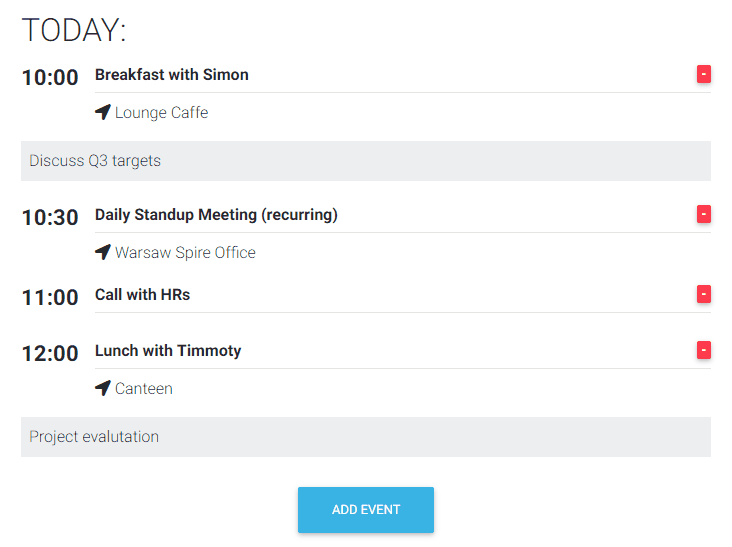Image resolution: width=732 pixels, height=547 pixels.
Task: Remove the Breakfast with Simon event
Action: [704, 74]
